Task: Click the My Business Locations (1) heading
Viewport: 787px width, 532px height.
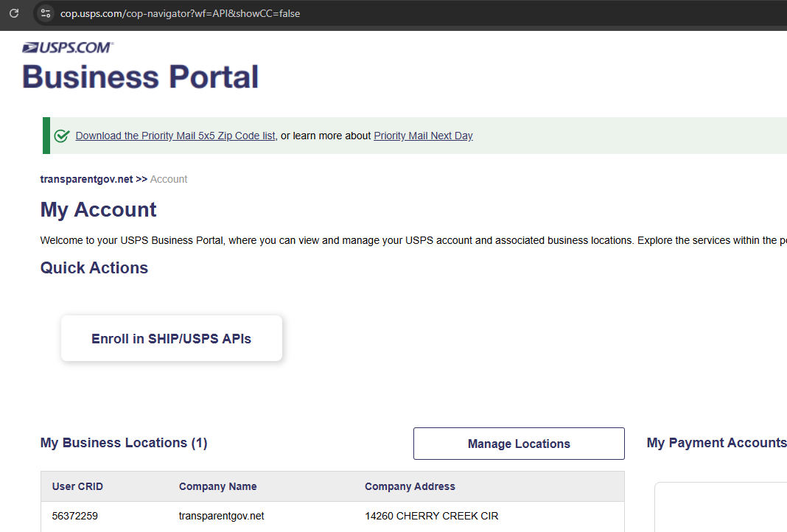Action: pos(124,443)
